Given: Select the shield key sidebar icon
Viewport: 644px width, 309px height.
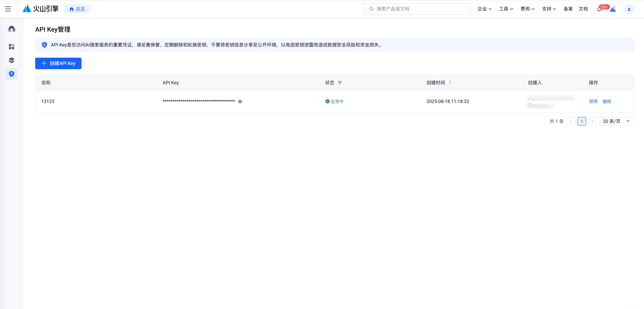Looking at the screenshot, I should click(12, 74).
